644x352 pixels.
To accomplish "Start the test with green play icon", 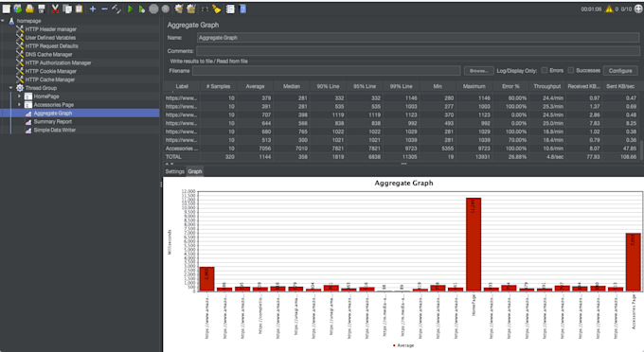I will (130, 9).
